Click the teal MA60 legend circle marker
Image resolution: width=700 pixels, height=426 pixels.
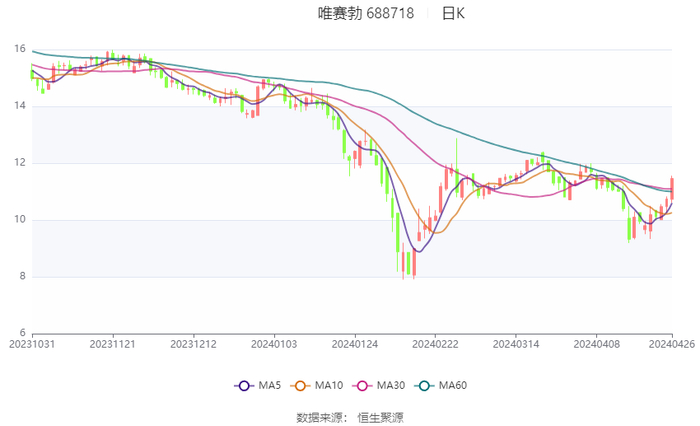tap(424, 386)
